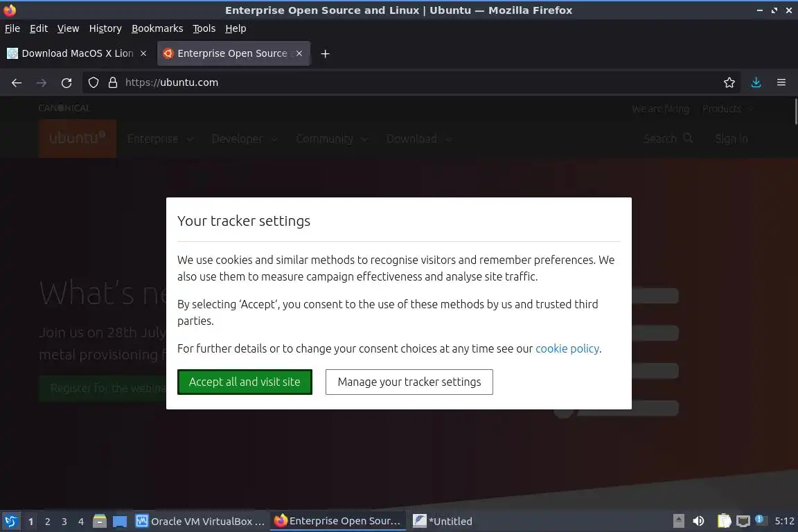Click the 5:12 clock in the tray
Image resolution: width=798 pixels, height=532 pixels.
[784, 521]
